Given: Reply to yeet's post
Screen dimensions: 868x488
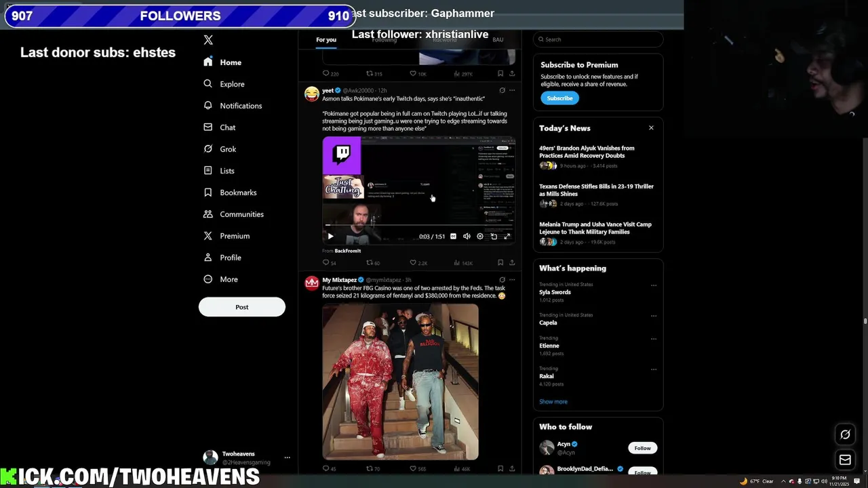Looking at the screenshot, I should click(329, 263).
